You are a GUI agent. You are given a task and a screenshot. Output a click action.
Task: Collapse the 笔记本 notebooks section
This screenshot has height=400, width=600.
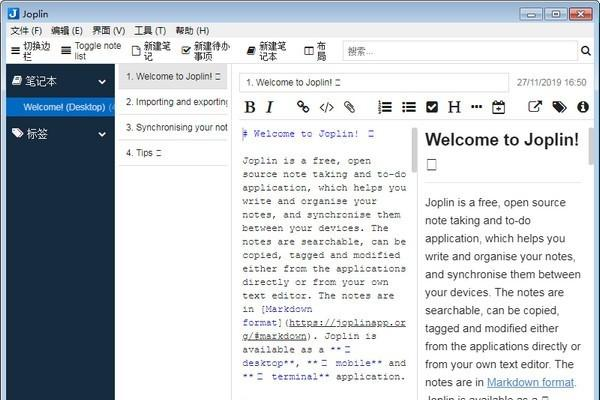pos(101,81)
